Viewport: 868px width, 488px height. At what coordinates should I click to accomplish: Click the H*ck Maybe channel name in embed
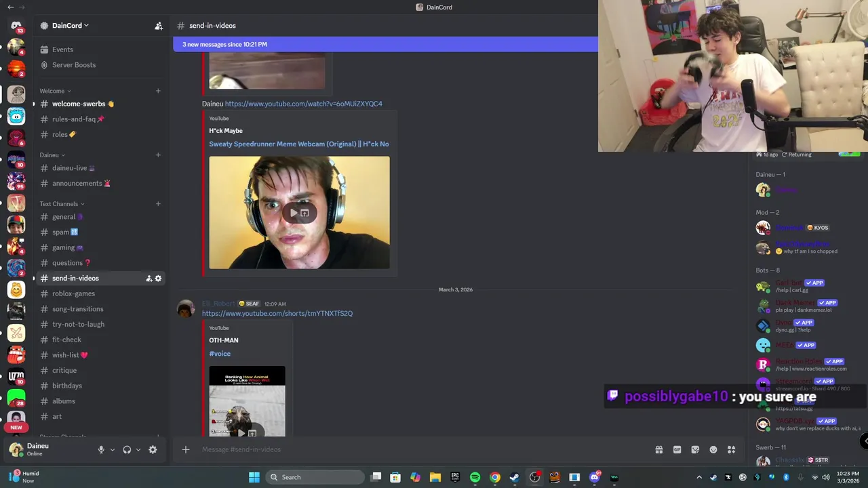[x=226, y=131]
